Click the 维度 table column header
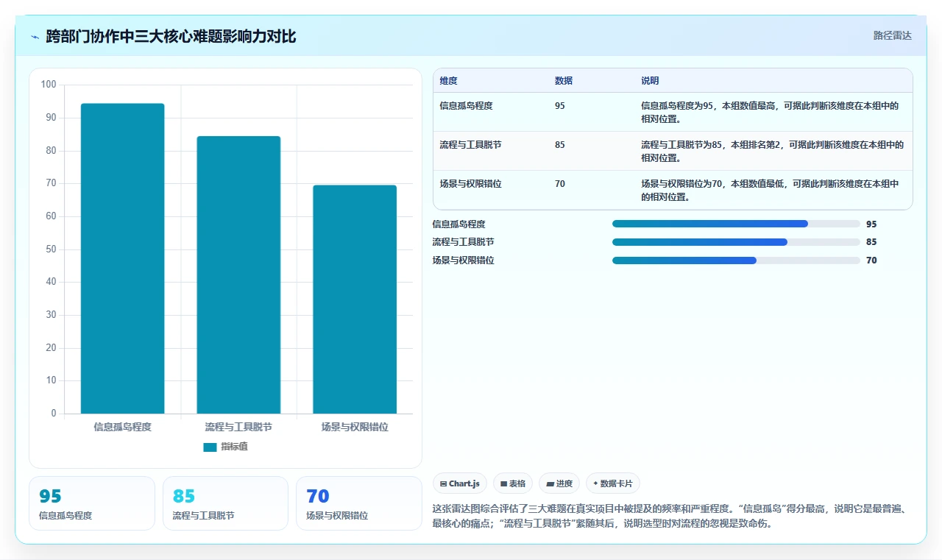Screen dimensions: 942x560 tap(448, 80)
